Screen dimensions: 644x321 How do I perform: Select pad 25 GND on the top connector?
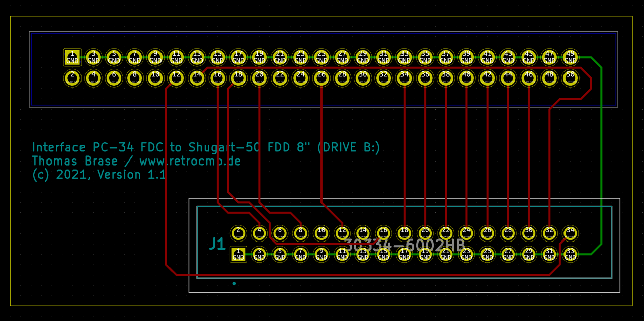(321, 57)
